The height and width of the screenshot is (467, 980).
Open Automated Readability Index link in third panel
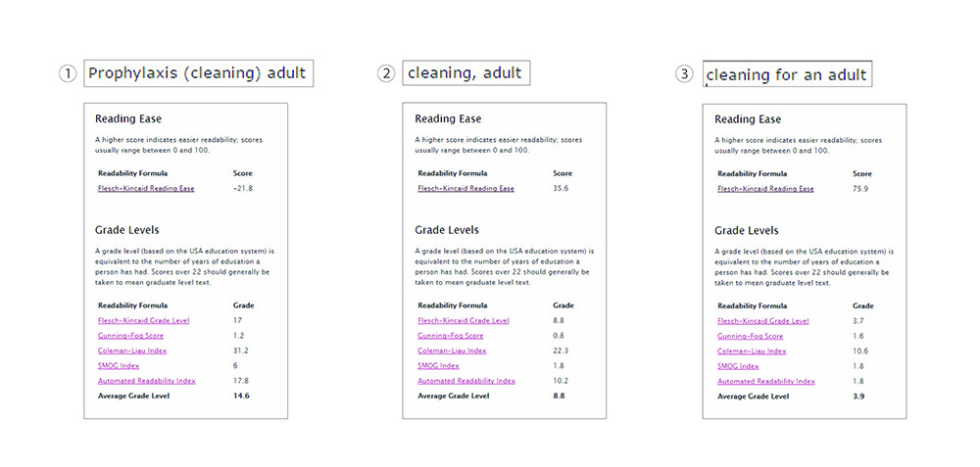pos(766,382)
